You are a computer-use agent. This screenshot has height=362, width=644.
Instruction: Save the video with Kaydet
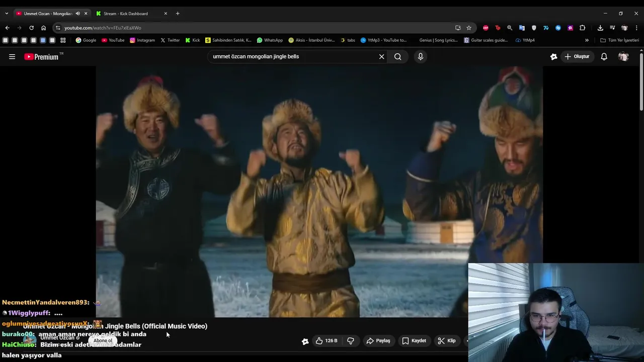[414, 341]
